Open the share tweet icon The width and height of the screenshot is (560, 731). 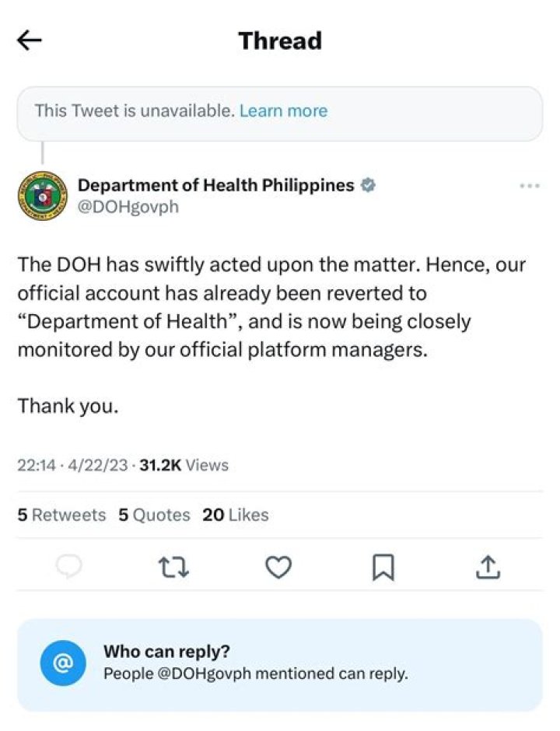pos(488,567)
